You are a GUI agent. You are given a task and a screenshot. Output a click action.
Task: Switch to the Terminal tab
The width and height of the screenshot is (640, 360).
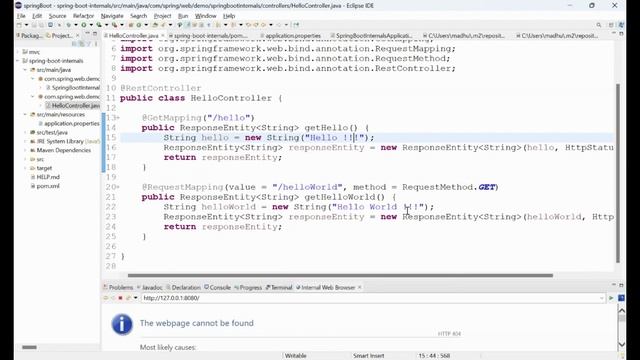point(279,287)
